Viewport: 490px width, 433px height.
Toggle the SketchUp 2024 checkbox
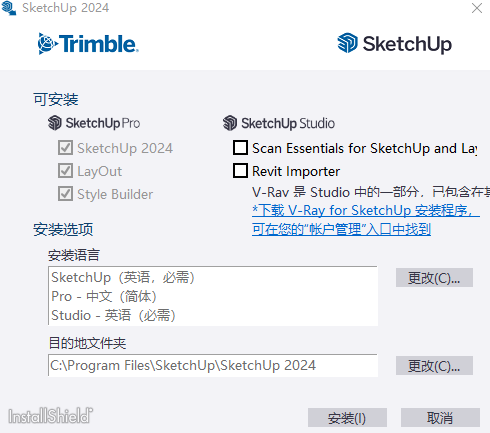[x=65, y=148]
